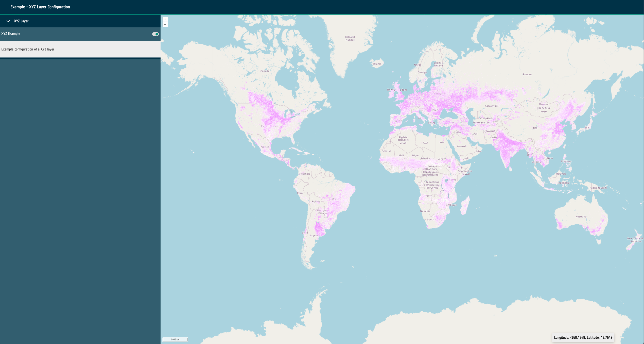Collapse the XYZ Layer chevron arrow
The width and height of the screenshot is (644, 344).
[x=8, y=21]
